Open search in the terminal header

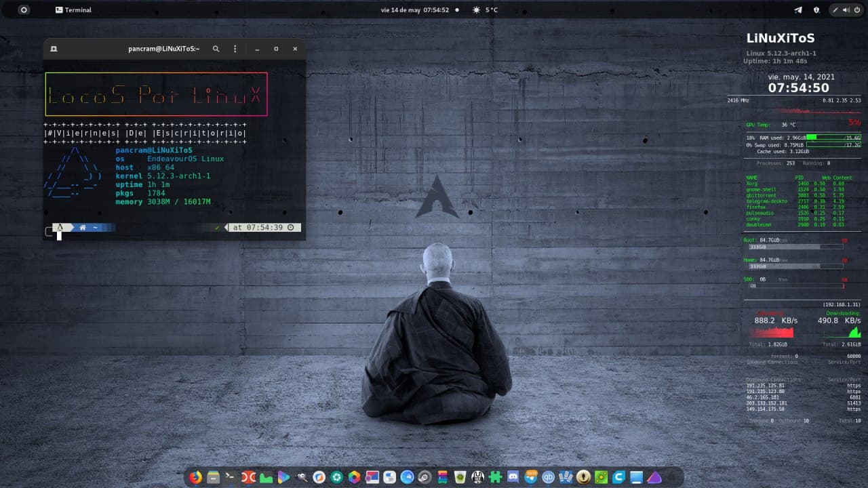[x=216, y=49]
